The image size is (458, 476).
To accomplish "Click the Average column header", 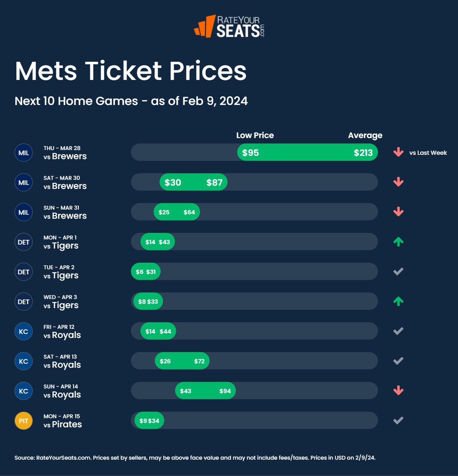I will (365, 136).
